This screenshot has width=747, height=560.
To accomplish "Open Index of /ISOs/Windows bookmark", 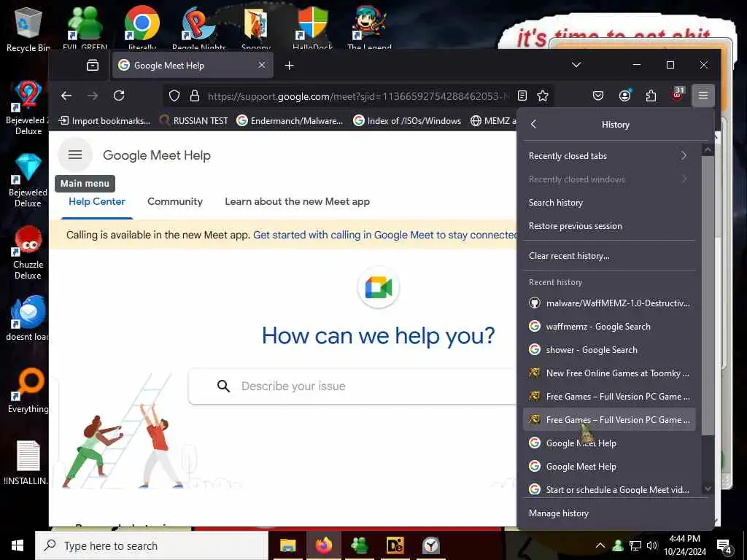I will (407, 120).
